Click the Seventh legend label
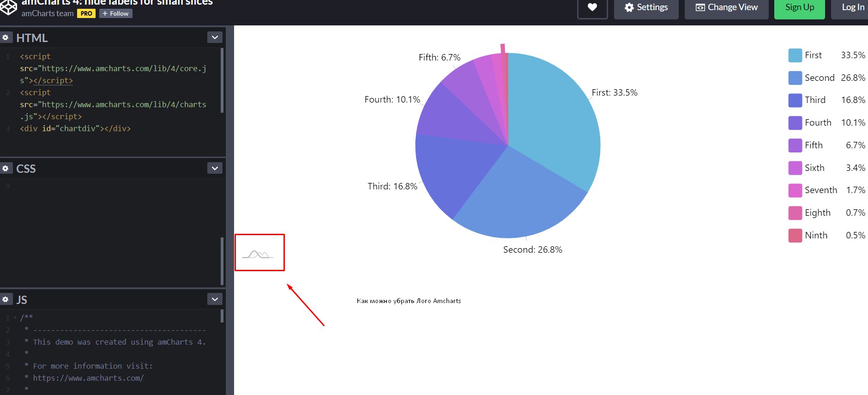Viewport: 868px width, 395px height. pyautogui.click(x=821, y=190)
